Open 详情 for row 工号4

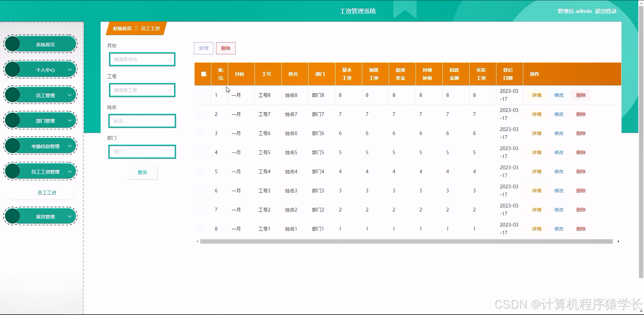coord(537,172)
